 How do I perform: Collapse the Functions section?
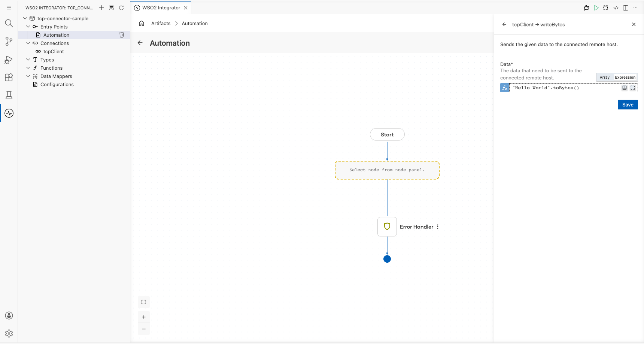click(28, 68)
